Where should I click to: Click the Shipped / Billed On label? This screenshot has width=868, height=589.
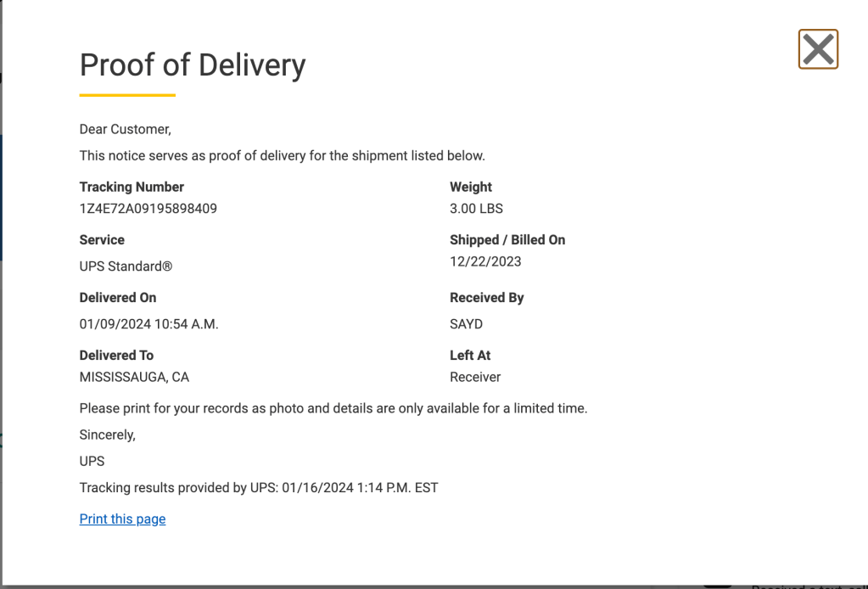507,240
